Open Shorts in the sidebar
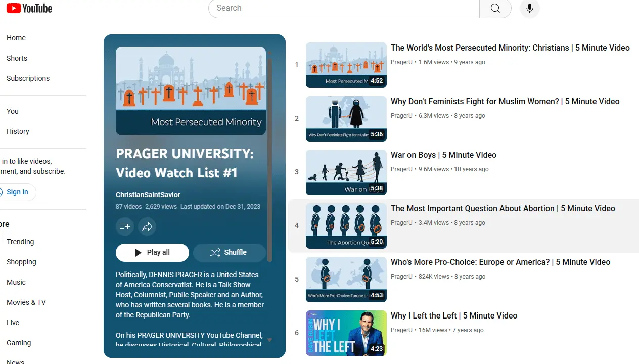 click(x=17, y=58)
